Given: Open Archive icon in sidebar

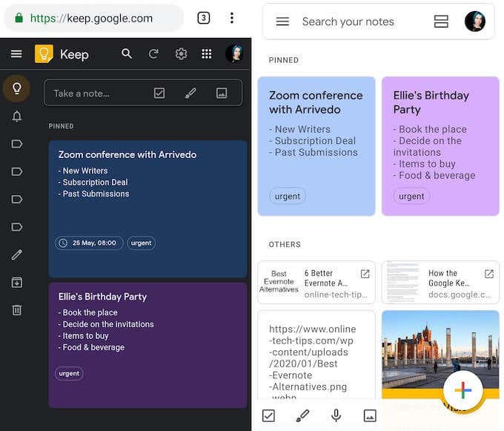Looking at the screenshot, I should pos(17,283).
